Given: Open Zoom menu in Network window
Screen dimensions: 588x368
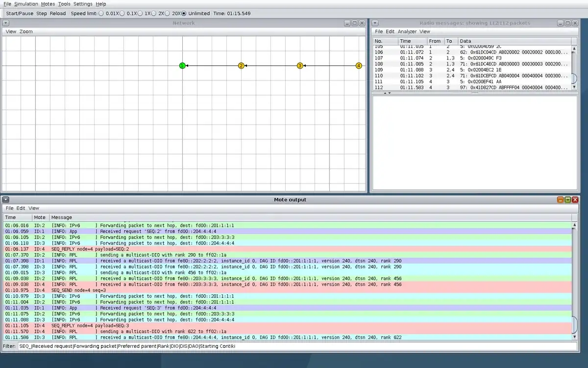Looking at the screenshot, I should 26,31.
